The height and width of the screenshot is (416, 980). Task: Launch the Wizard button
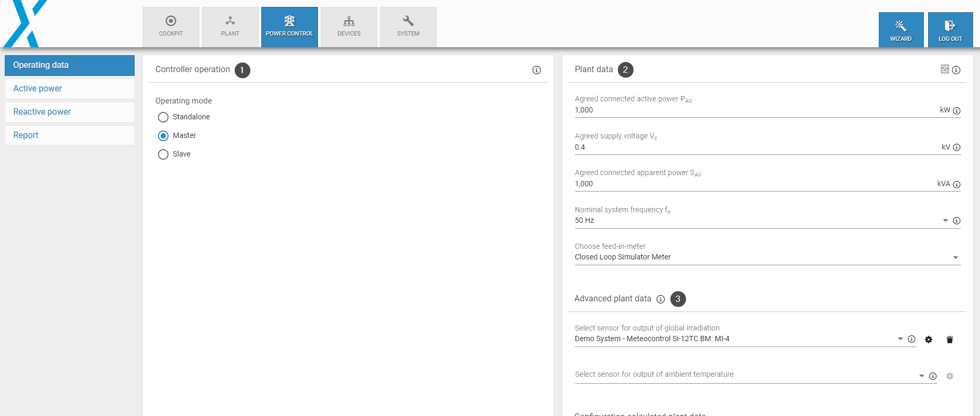point(901,30)
